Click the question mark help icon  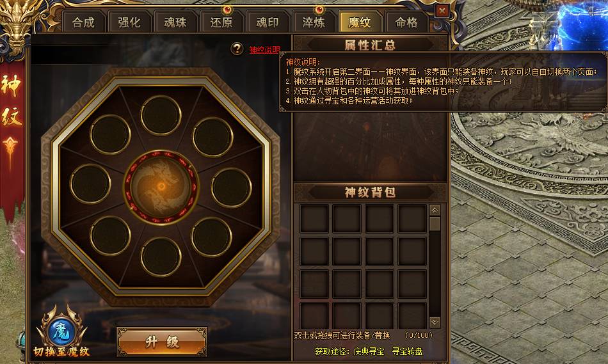coord(237,49)
